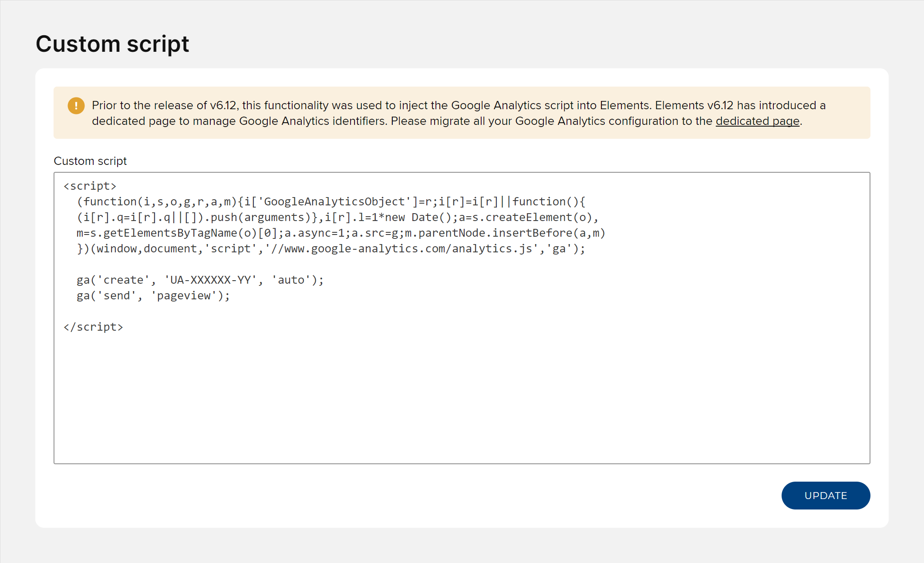The image size is (924, 563).
Task: Click the orange warning exclamation icon
Action: point(76,106)
